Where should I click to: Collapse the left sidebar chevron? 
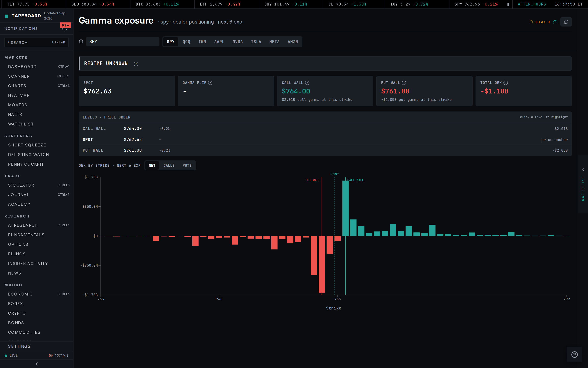click(x=37, y=364)
